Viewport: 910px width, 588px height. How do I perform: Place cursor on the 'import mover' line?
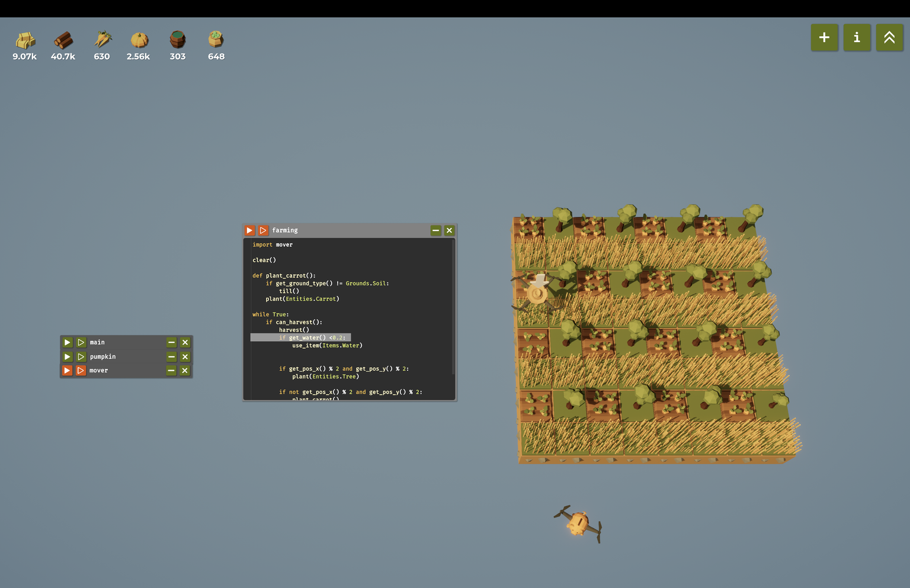(x=273, y=245)
